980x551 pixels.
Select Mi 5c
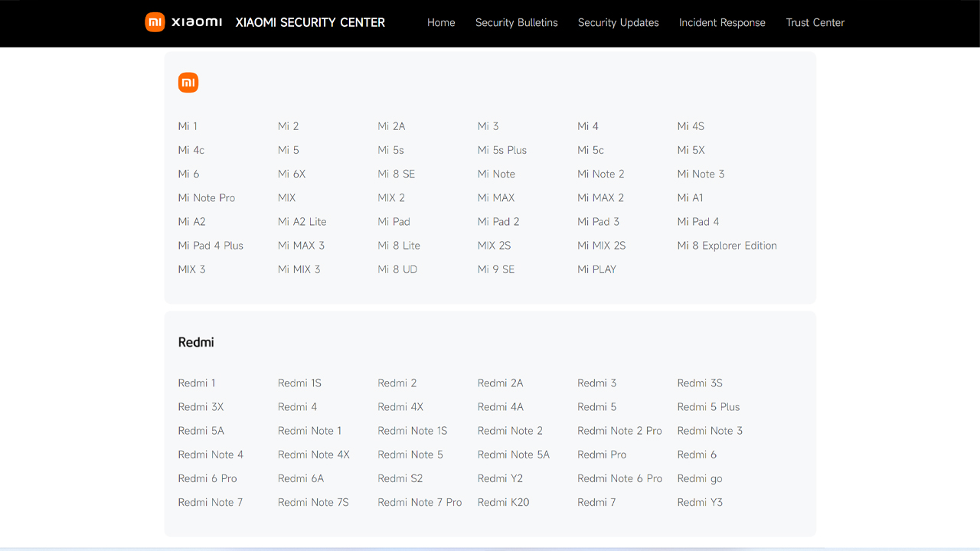[x=591, y=150]
